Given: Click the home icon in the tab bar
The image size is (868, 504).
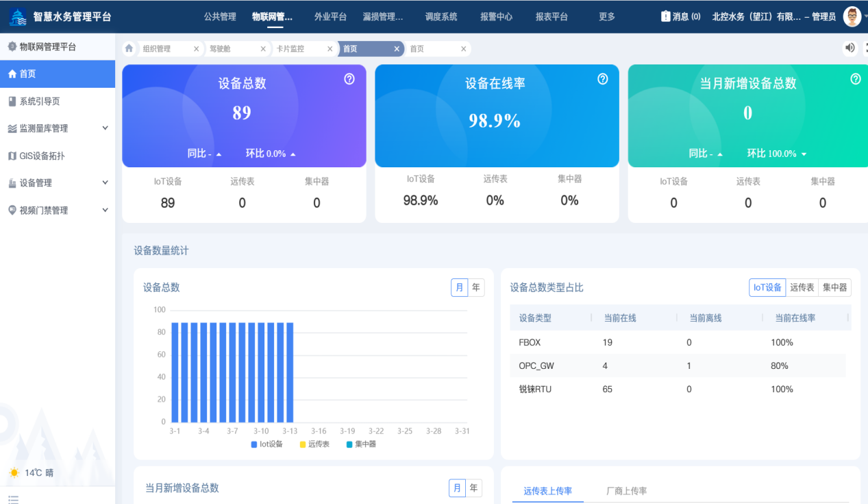Looking at the screenshot, I should (x=129, y=49).
